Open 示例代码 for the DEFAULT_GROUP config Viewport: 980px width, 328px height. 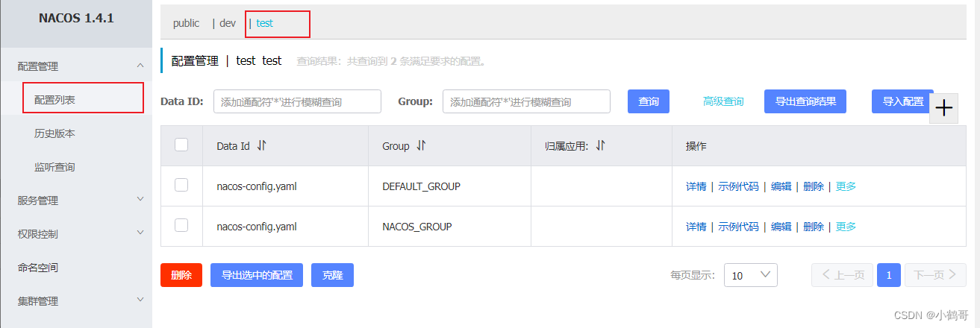coord(738,186)
